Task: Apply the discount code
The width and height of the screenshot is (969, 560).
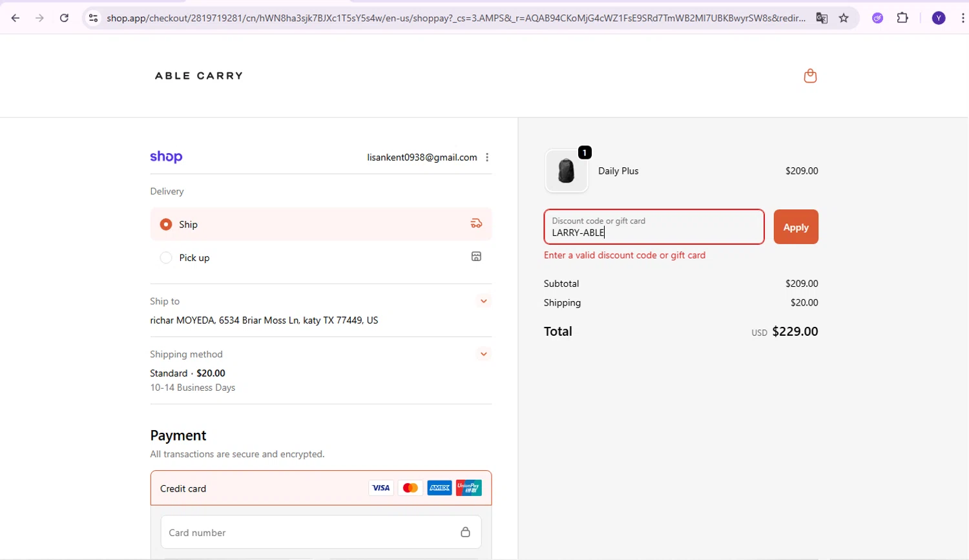Action: click(x=796, y=227)
